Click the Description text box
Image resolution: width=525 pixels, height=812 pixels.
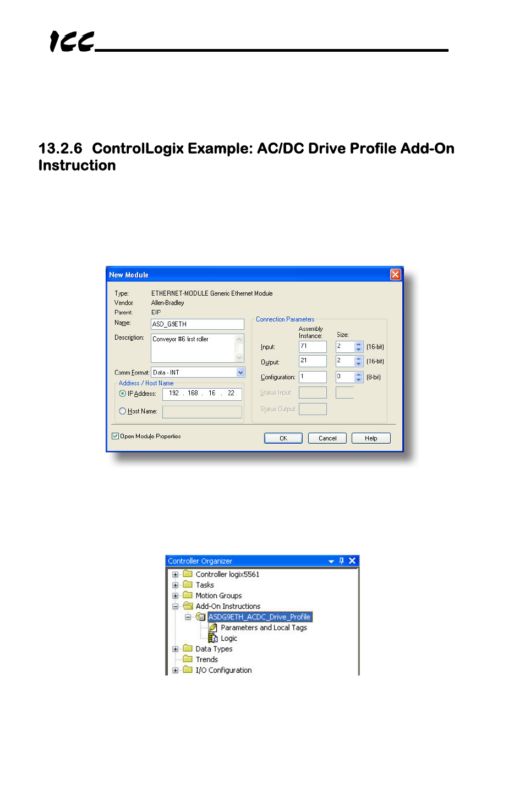pos(193,348)
